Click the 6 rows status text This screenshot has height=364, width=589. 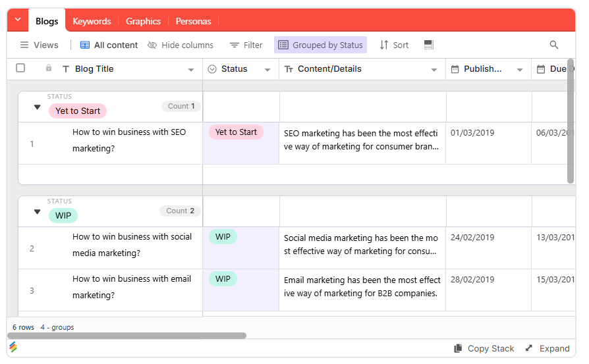pyautogui.click(x=23, y=327)
